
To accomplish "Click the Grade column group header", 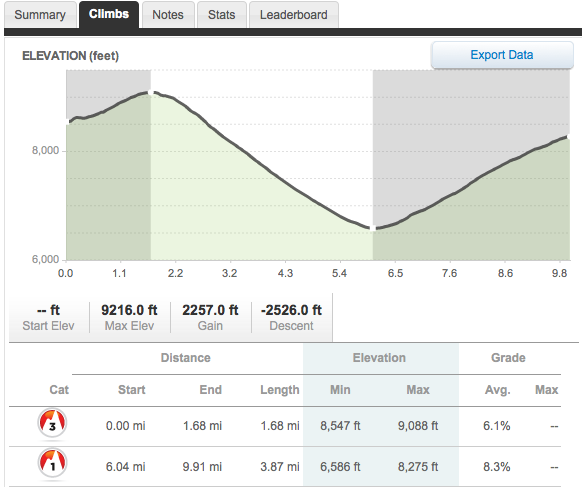I will [x=508, y=358].
